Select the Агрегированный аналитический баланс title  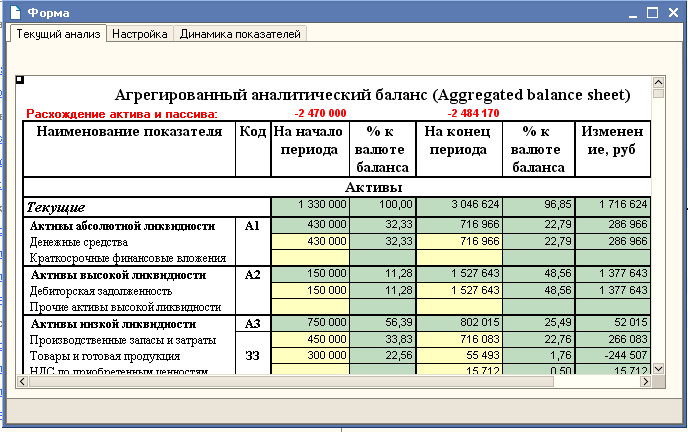point(373,95)
